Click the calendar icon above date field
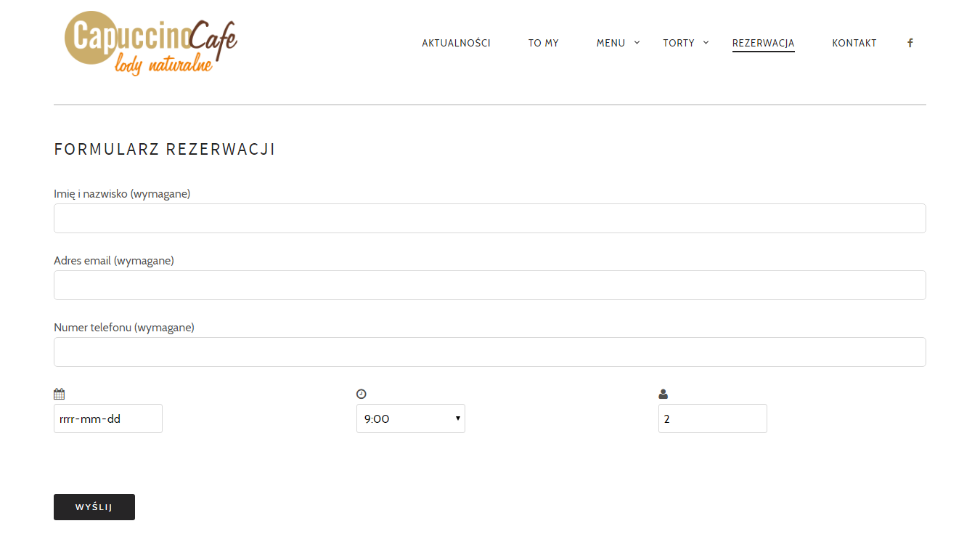Screen dimensions: 980x558 60,394
